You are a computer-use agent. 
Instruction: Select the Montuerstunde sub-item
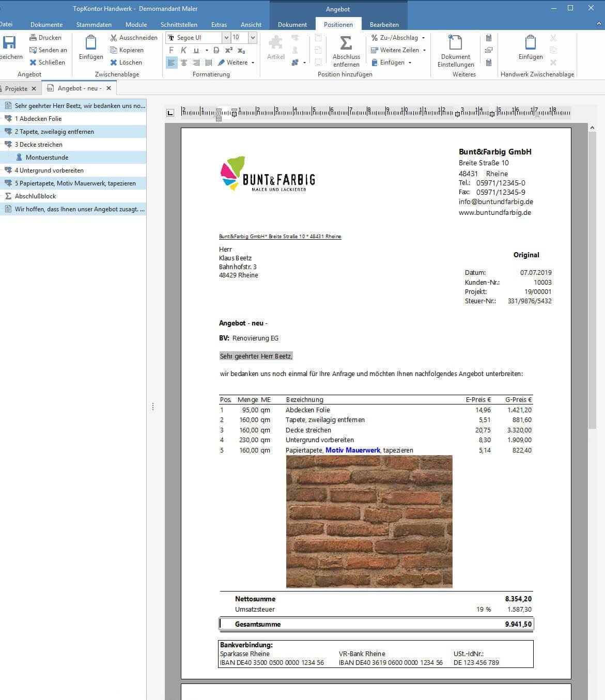(x=73, y=158)
